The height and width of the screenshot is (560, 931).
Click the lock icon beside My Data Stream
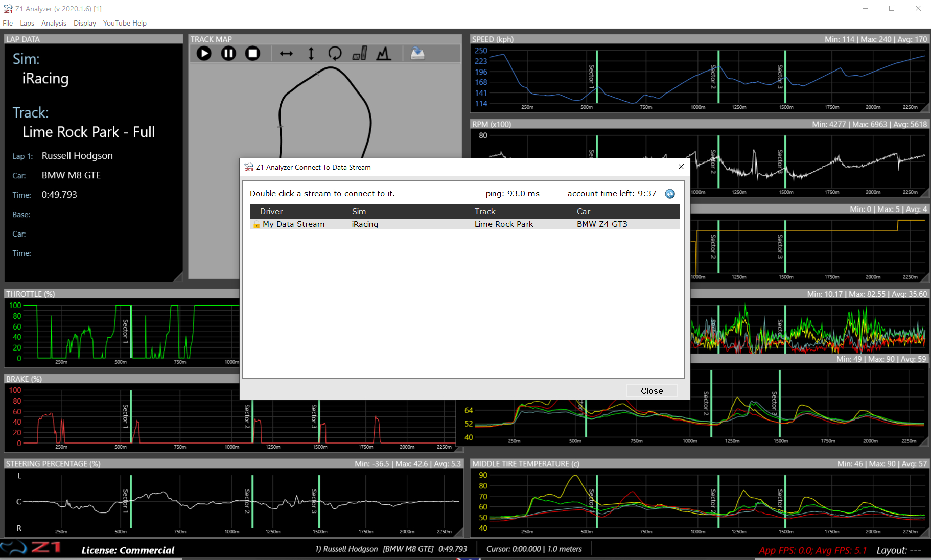coord(257,224)
